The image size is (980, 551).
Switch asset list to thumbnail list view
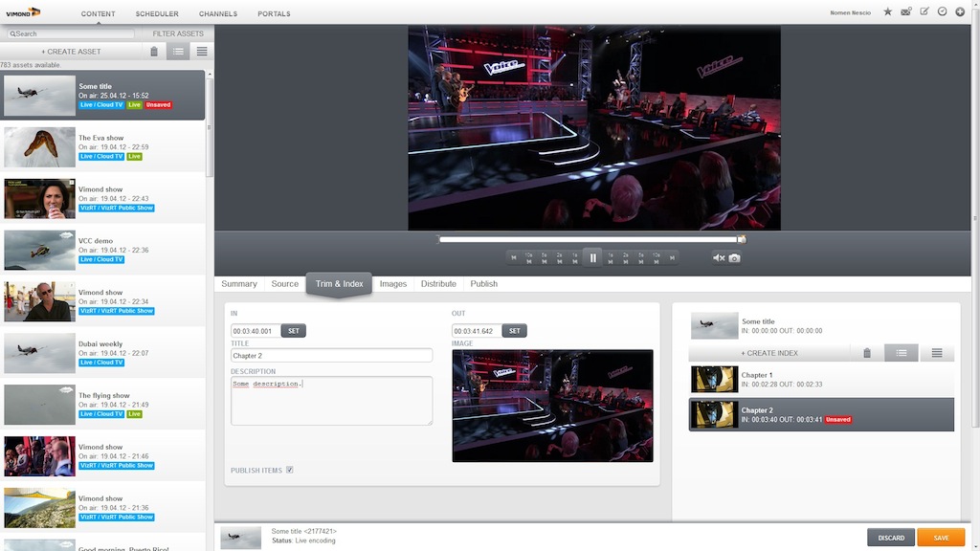pyautogui.click(x=178, y=52)
